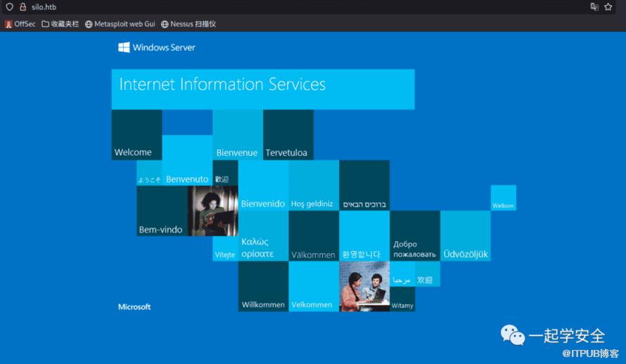This screenshot has height=364, width=626.
Task: Click the Välkommen tile
Action: click(x=314, y=236)
